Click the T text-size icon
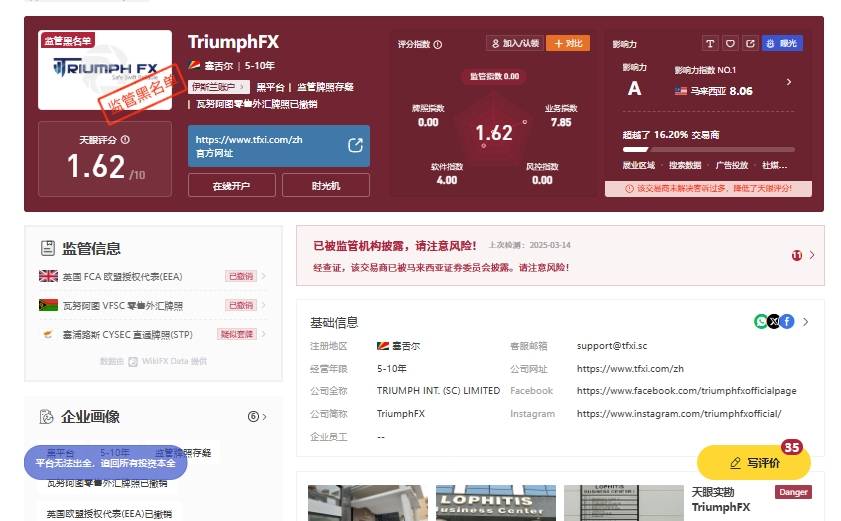Viewport: 841px width, 521px height. click(x=710, y=43)
